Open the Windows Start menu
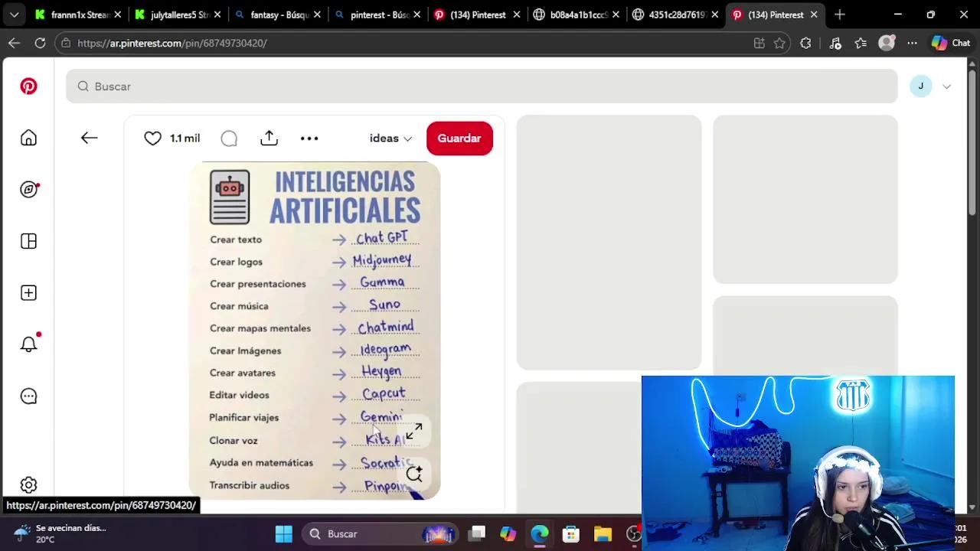Screen dimensions: 980x551 [x=284, y=534]
